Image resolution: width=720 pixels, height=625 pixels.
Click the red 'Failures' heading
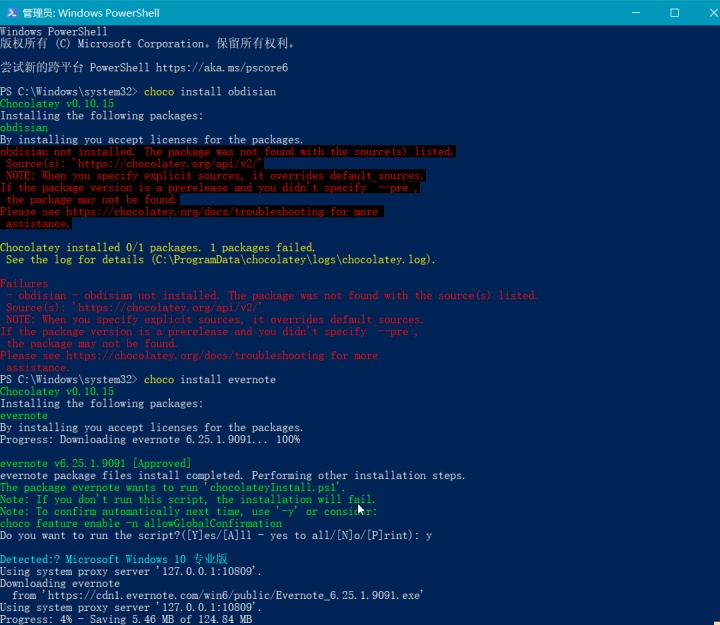(24, 283)
